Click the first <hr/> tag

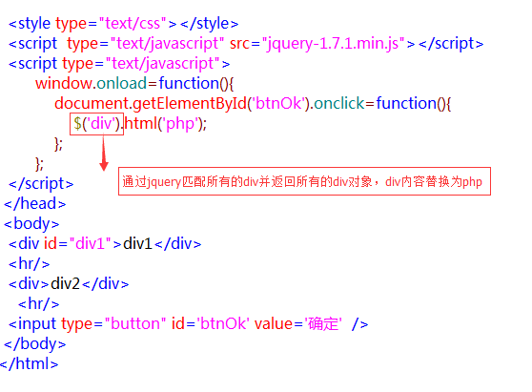(x=29, y=264)
